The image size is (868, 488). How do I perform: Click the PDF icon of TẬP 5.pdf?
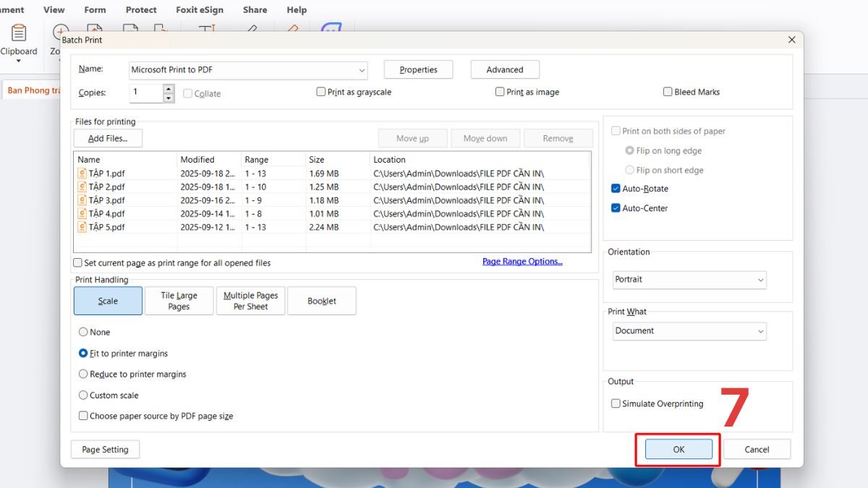tap(82, 227)
